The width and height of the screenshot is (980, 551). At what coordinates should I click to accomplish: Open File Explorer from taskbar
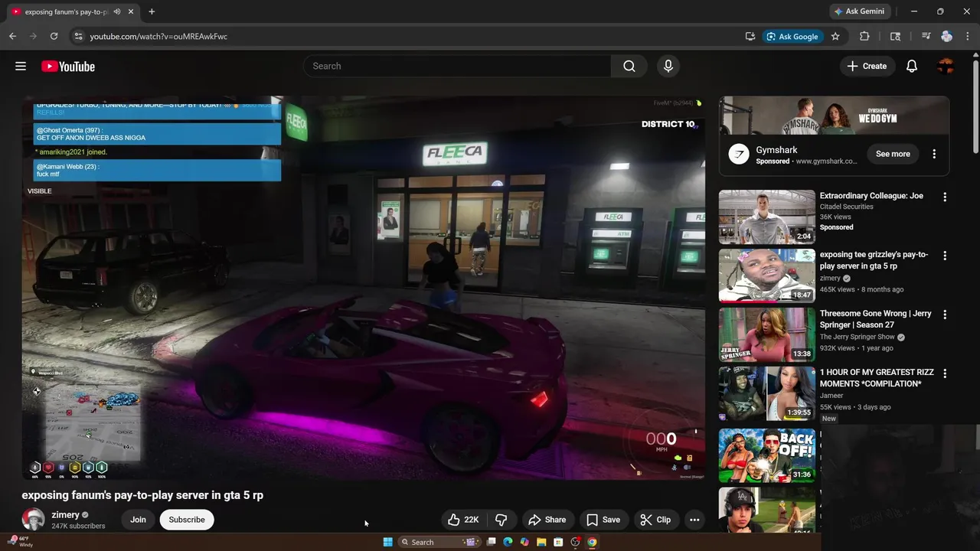pyautogui.click(x=541, y=542)
